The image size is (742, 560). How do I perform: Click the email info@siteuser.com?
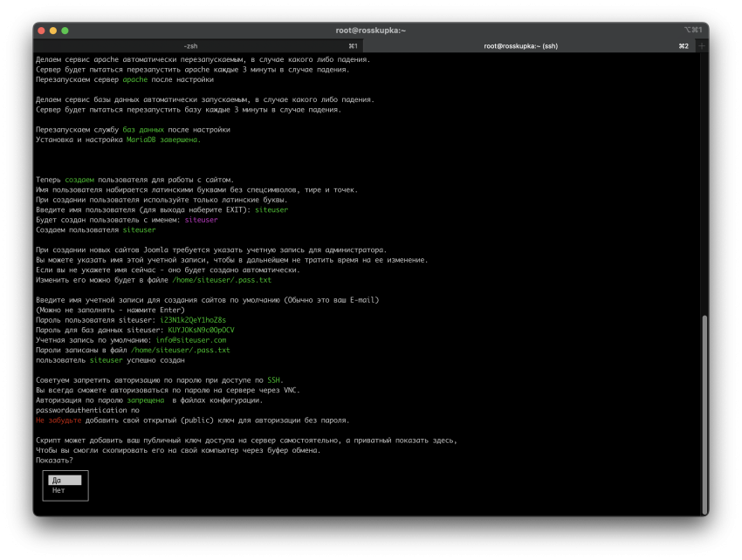[x=190, y=340]
